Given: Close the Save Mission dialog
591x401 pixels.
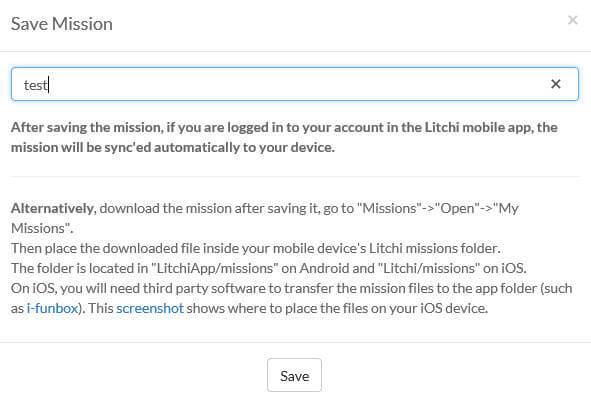Looking at the screenshot, I should click(x=573, y=20).
